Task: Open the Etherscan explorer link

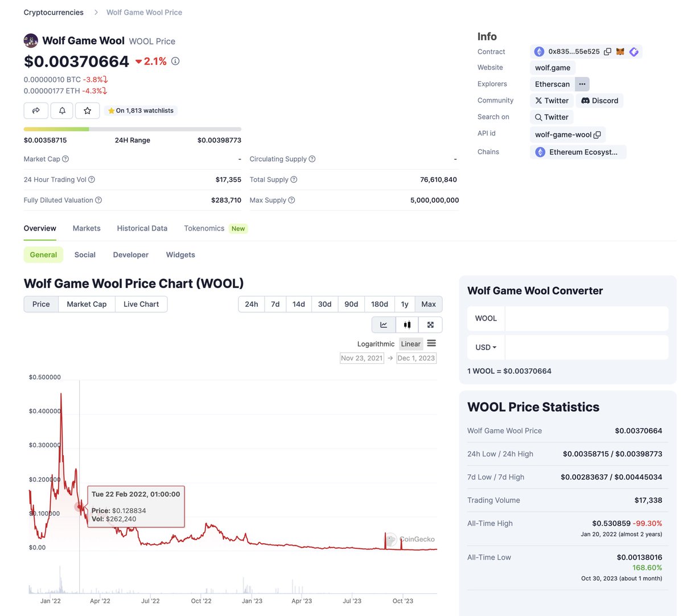Action: (x=552, y=84)
